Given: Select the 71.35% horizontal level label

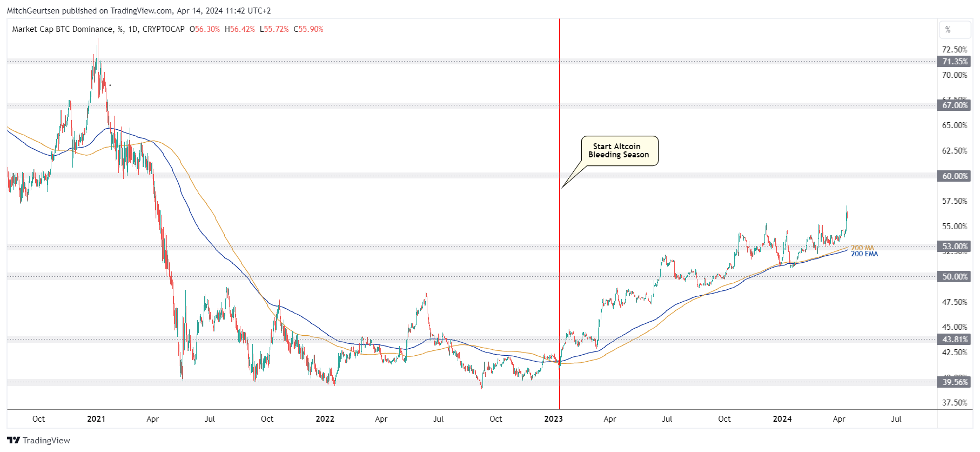Looking at the screenshot, I should tap(955, 62).
